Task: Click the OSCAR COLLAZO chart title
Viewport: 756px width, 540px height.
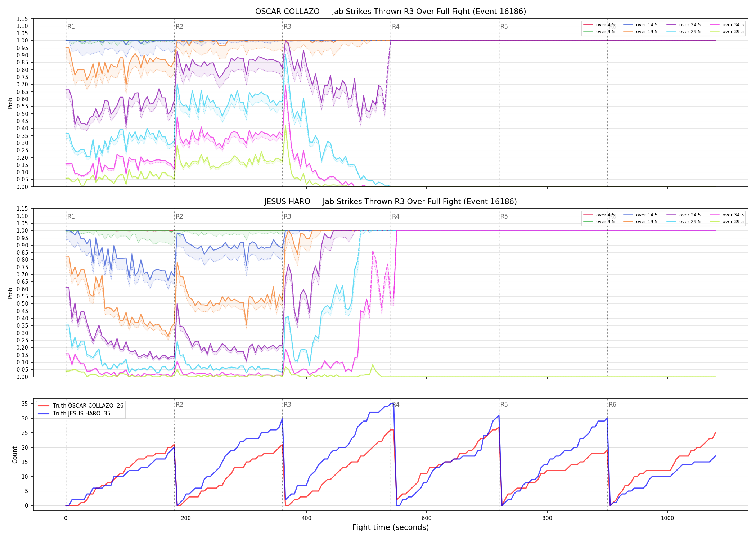Action: click(x=391, y=12)
